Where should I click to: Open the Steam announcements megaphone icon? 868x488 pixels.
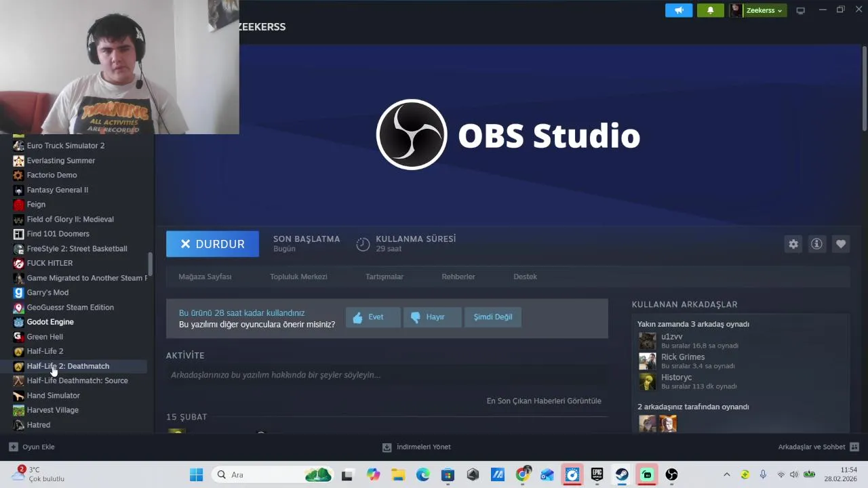(x=679, y=10)
